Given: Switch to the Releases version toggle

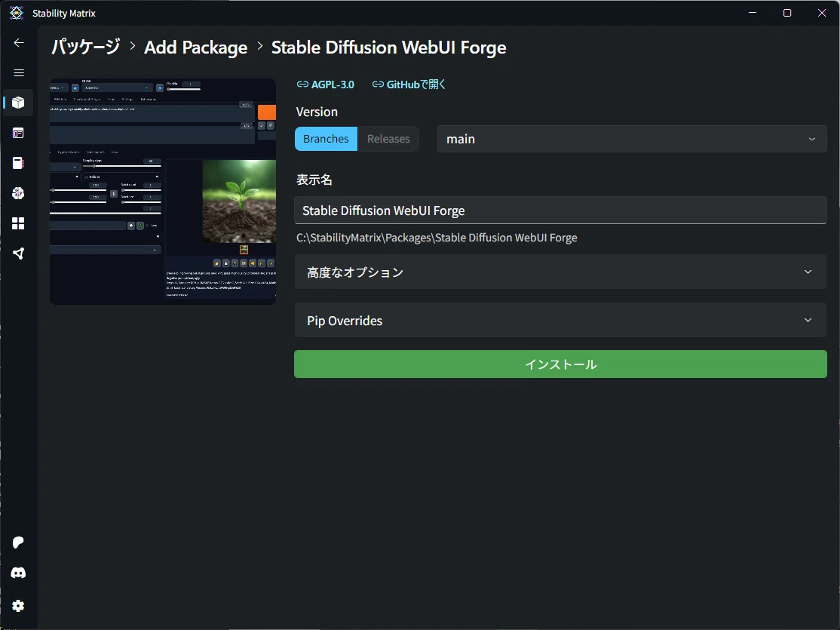Looking at the screenshot, I should pyautogui.click(x=388, y=139).
